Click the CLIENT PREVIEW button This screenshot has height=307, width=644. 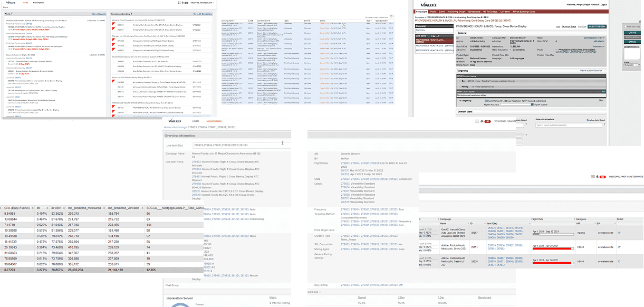point(597,26)
